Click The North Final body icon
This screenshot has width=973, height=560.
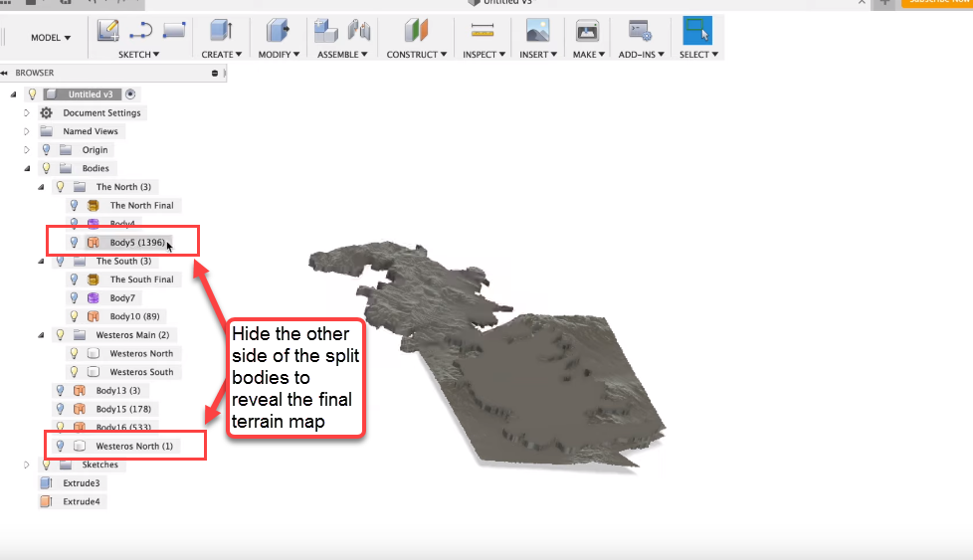point(94,205)
